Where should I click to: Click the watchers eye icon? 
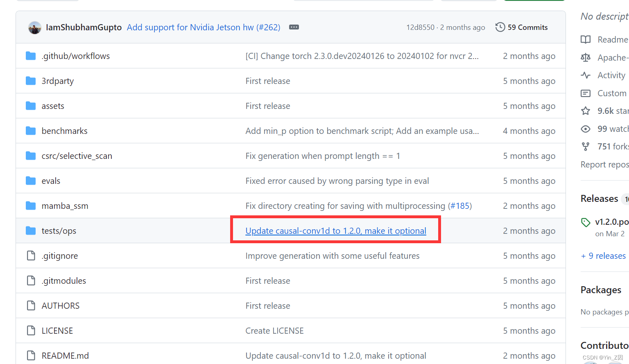586,129
